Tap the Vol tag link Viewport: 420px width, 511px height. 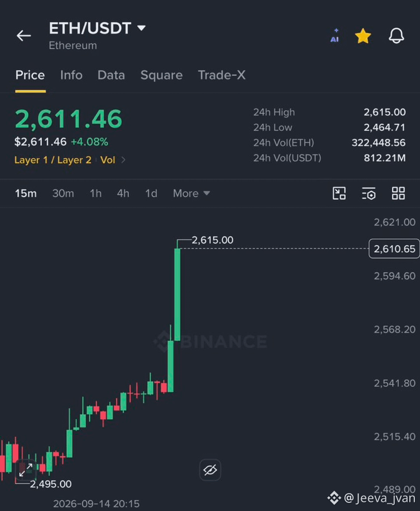108,160
